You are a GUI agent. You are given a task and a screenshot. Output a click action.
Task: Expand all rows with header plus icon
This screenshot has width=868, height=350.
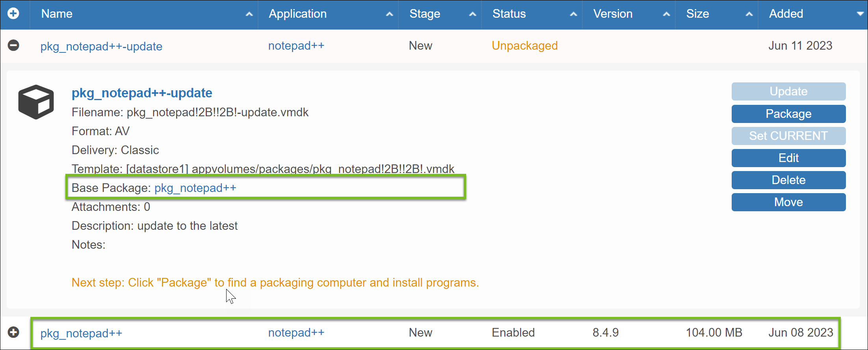click(13, 13)
